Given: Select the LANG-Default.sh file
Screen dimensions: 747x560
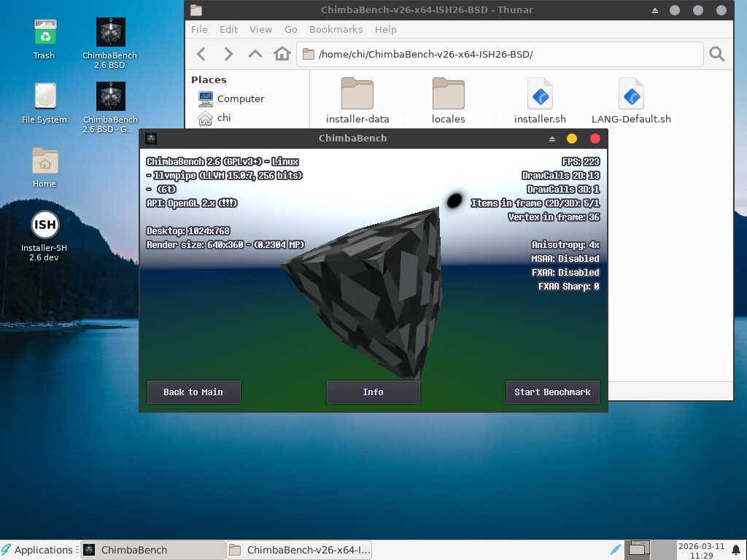Looking at the screenshot, I should pos(631,101).
